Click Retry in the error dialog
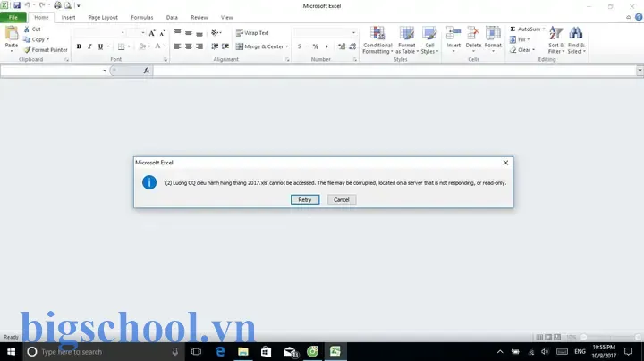Image resolution: width=644 pixels, height=361 pixels. (305, 200)
